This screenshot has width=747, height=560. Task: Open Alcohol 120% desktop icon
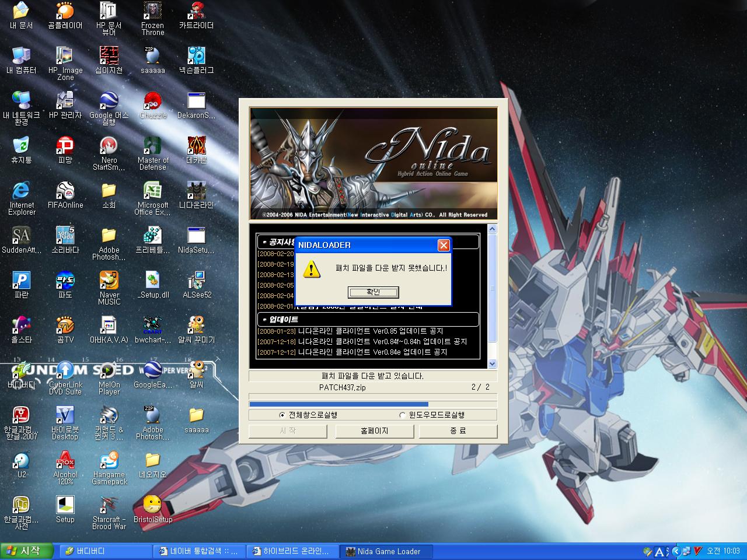(65, 461)
